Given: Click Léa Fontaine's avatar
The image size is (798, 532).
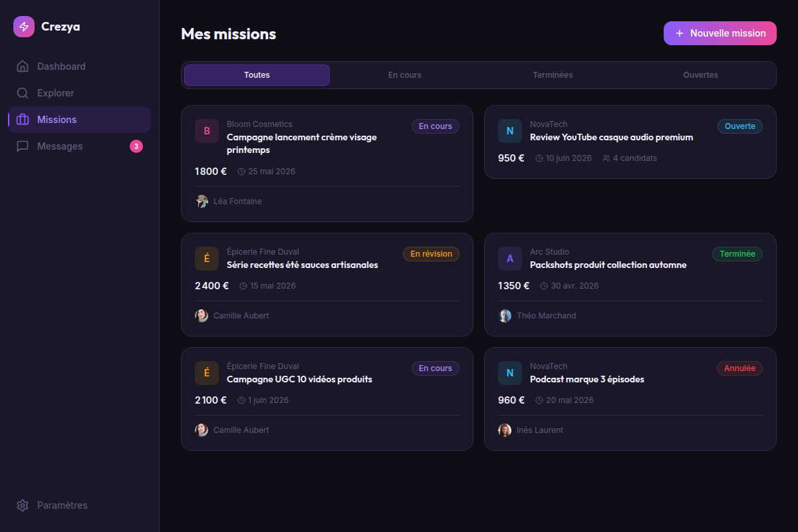Looking at the screenshot, I should (201, 201).
